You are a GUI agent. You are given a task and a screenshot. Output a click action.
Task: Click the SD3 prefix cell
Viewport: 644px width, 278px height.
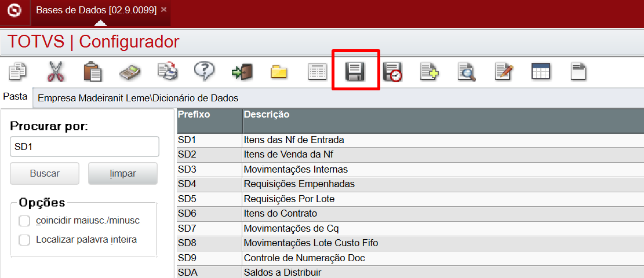[209, 170]
